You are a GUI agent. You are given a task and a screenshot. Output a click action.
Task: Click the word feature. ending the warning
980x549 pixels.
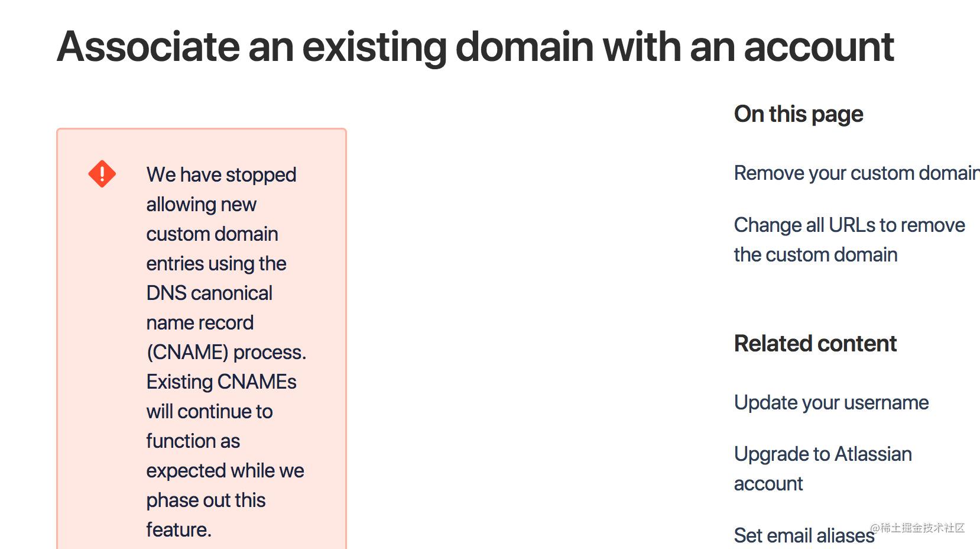pyautogui.click(x=179, y=529)
